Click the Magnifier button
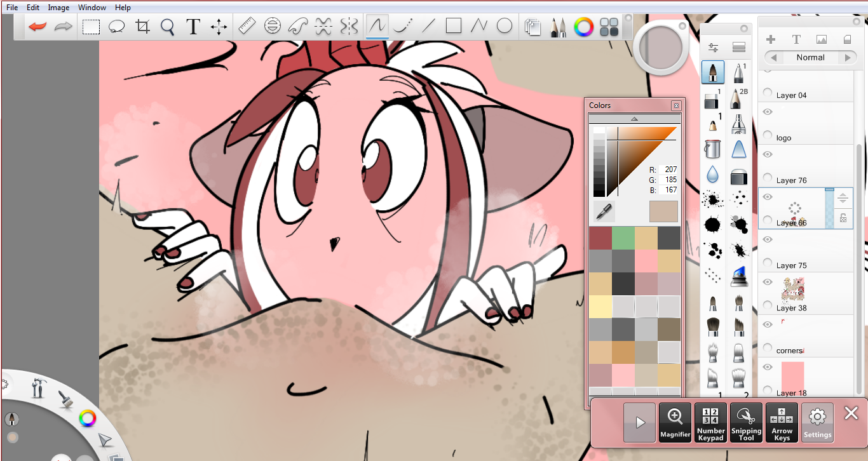Image resolution: width=868 pixels, height=461 pixels. click(675, 422)
